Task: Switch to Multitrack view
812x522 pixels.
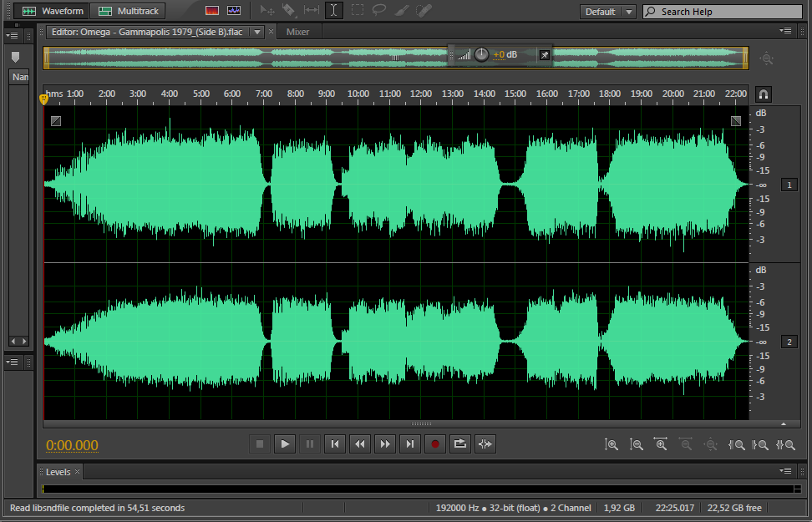Action: pyautogui.click(x=128, y=11)
